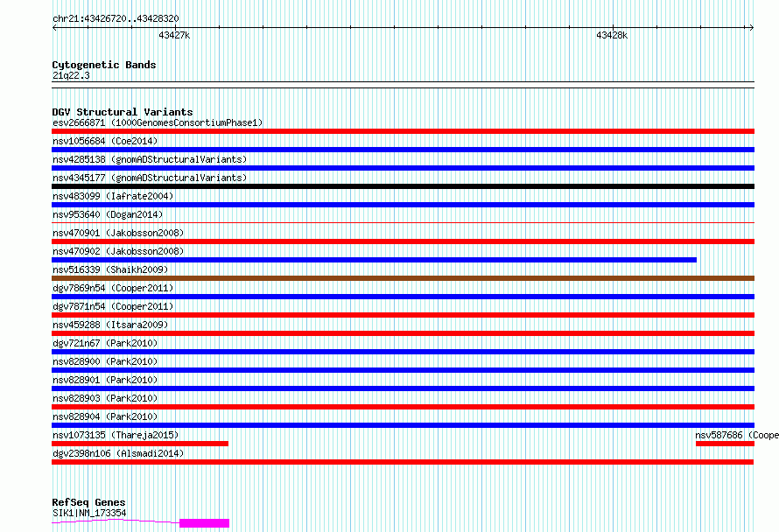Click the RefSeq Genes track title

coord(88,502)
